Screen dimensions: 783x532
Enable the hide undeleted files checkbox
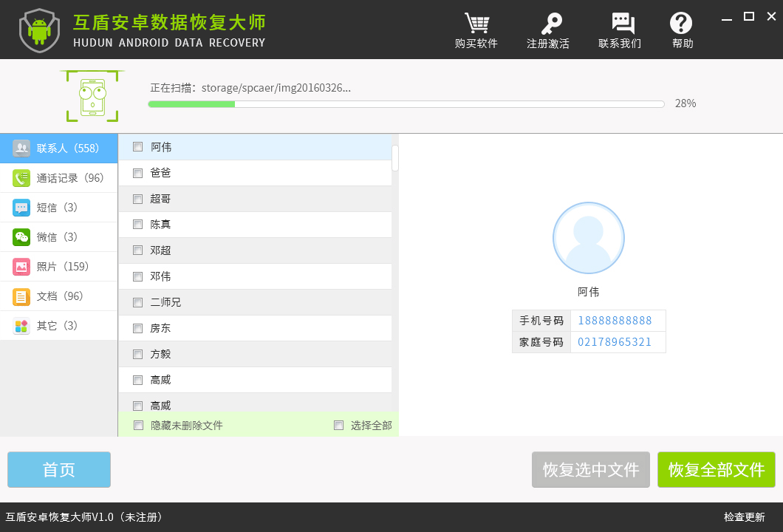tap(138, 425)
